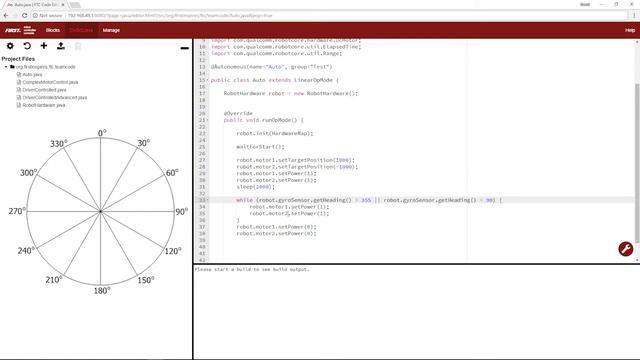Select the org.firstinspires.ftc.teamcode folder
This screenshot has width=640, height=360.
coord(45,67)
